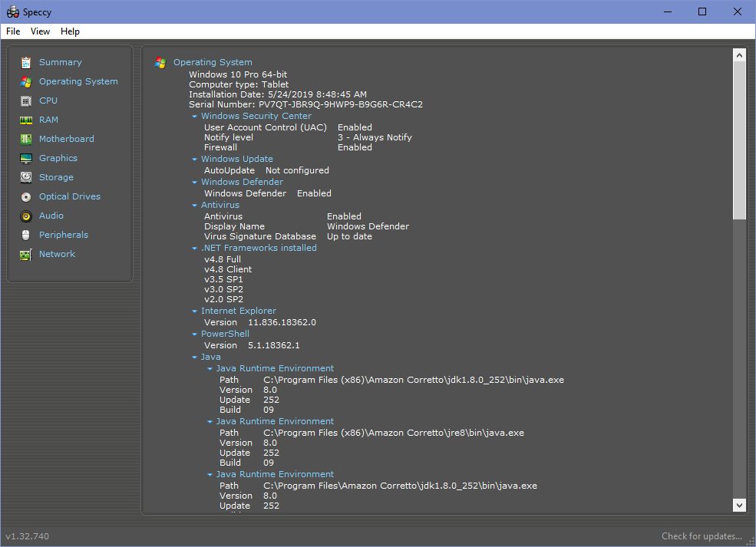756x547 pixels.
Task: Collapse the Internet Explorer section
Action: 194,311
